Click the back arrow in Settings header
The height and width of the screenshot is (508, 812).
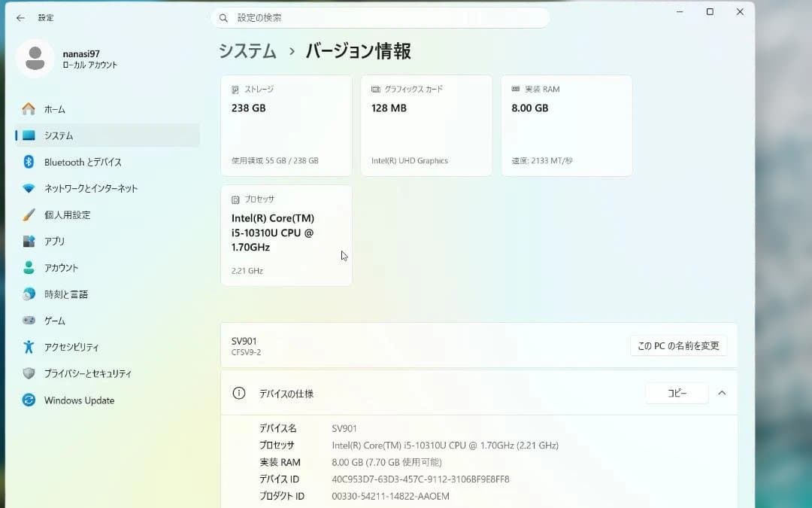[x=20, y=17]
